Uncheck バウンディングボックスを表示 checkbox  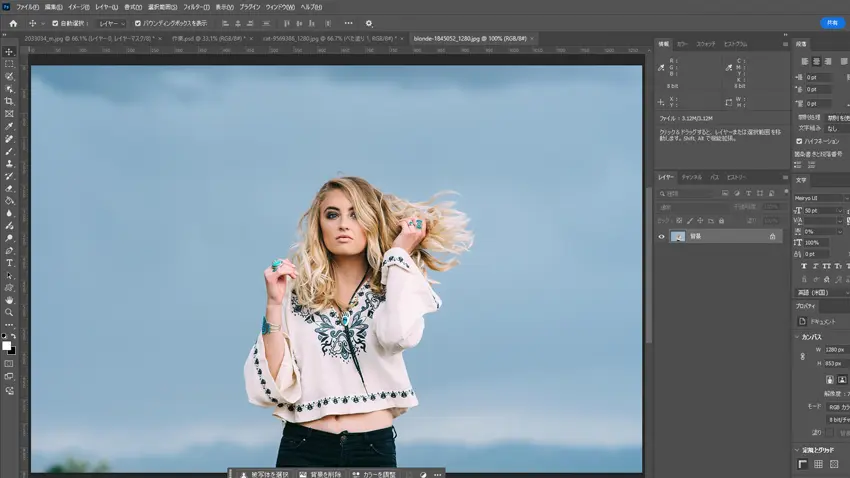pos(138,23)
